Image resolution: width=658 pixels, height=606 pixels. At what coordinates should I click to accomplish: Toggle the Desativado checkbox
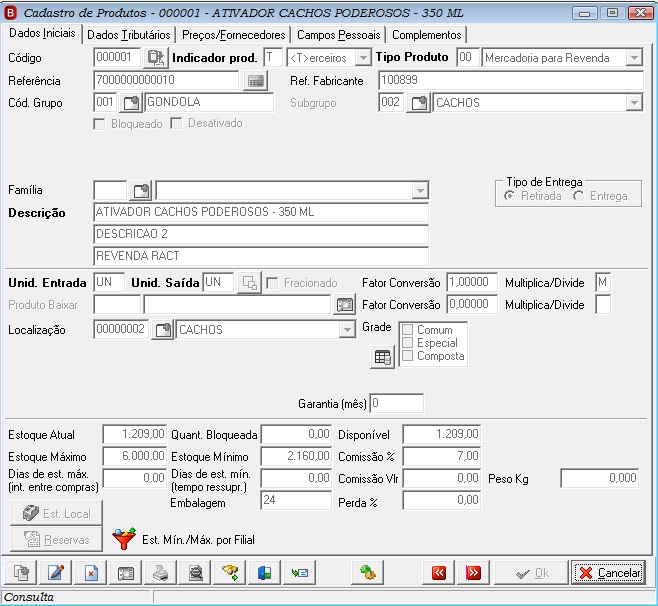coord(176,123)
